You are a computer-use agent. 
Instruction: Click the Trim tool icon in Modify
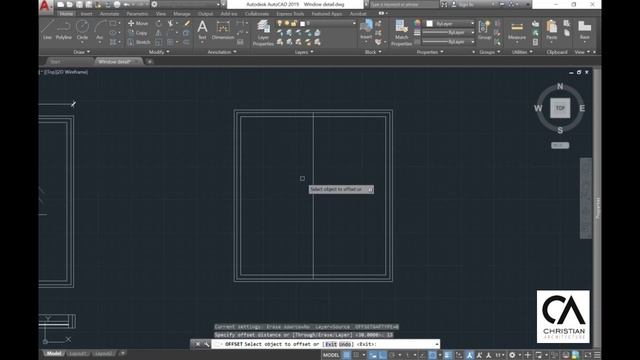click(171, 24)
